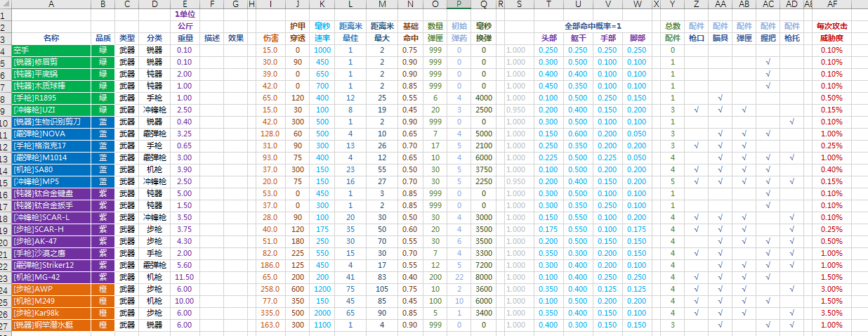Viewport: 868px width, 336px height.
Task: Click the 手部 header cell
Action: [607, 38]
